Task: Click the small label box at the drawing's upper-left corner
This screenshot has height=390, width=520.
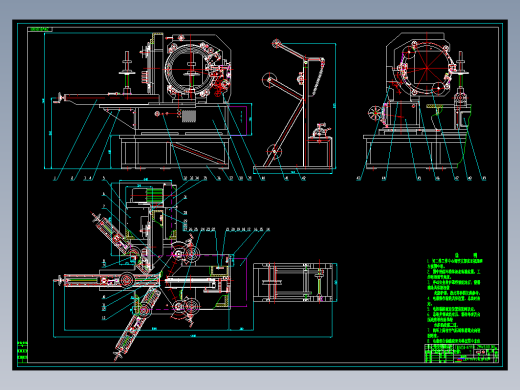Action: pos(40,29)
